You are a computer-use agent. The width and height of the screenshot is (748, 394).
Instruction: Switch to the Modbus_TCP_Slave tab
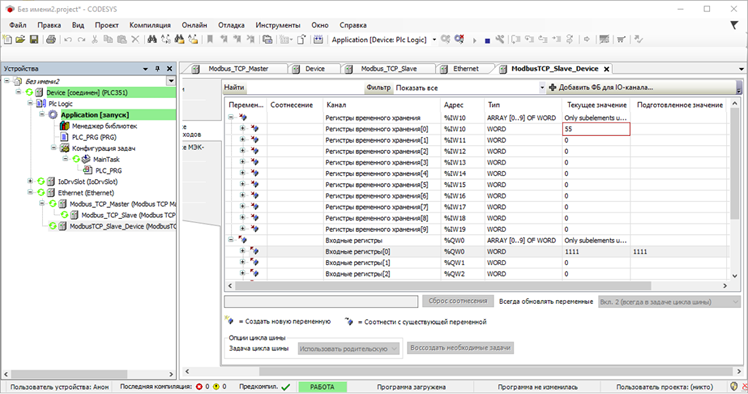[x=388, y=69]
